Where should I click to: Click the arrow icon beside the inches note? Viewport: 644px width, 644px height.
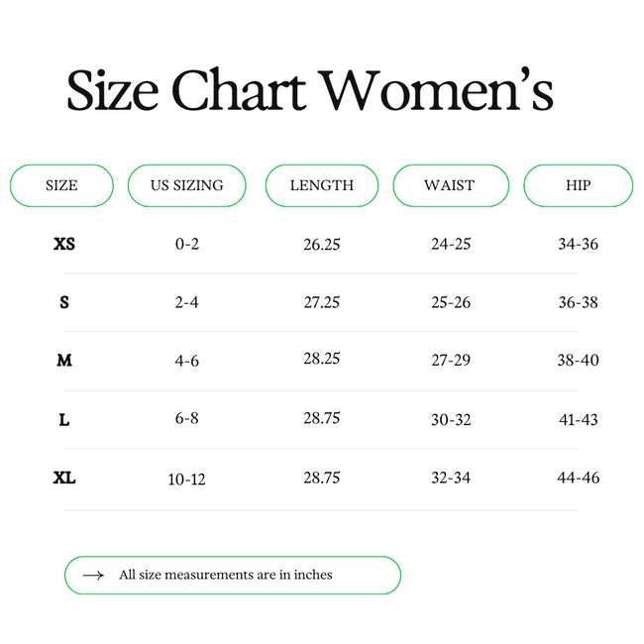coord(93,575)
